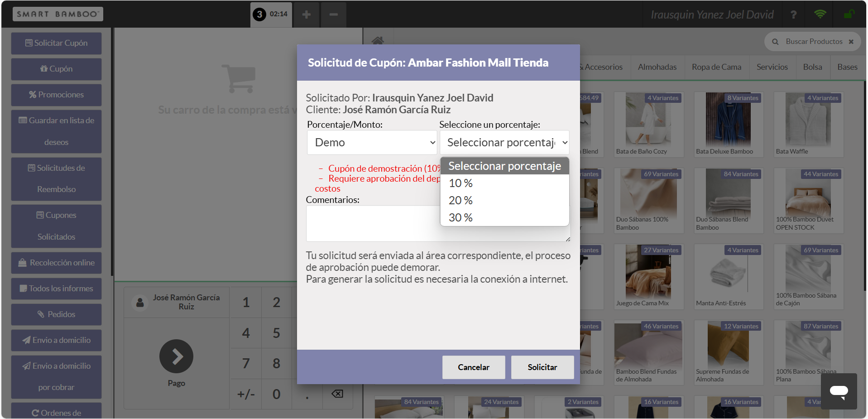Click numpad key 1

coord(246,302)
